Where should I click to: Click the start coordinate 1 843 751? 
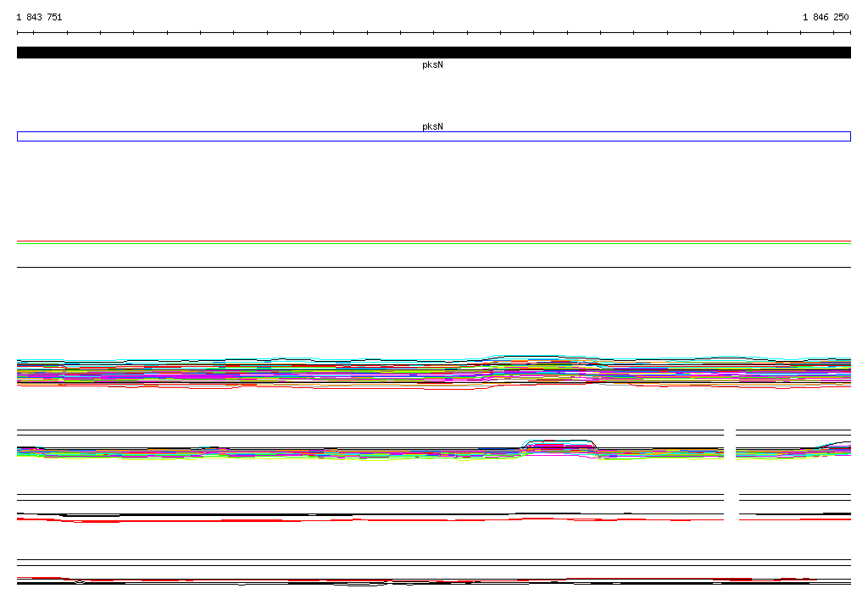(x=39, y=17)
